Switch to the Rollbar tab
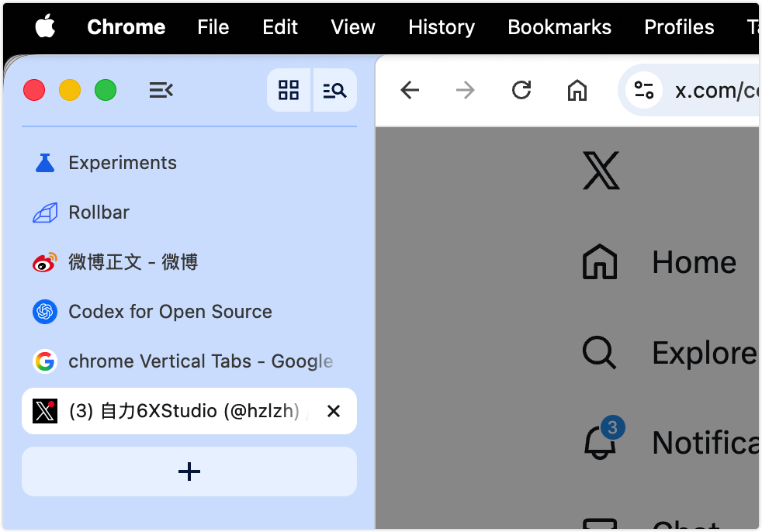 coord(99,212)
